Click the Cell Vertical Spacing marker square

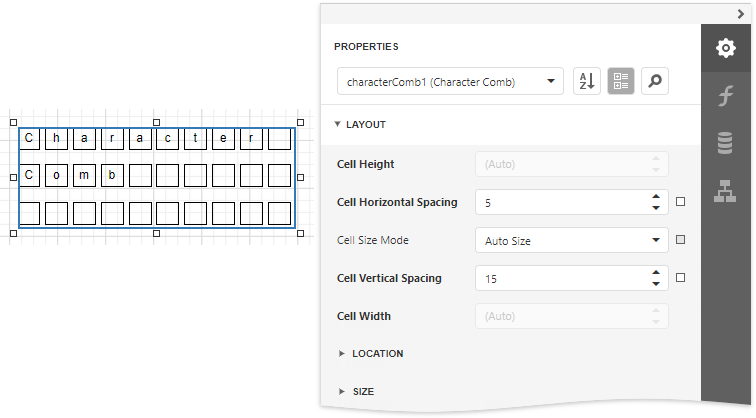point(681,278)
